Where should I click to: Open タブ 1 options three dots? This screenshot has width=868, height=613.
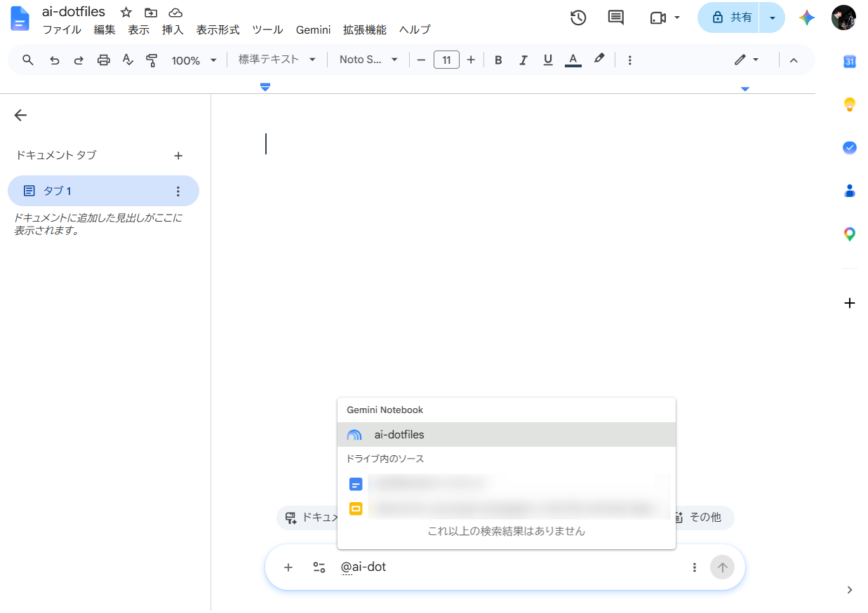(178, 191)
